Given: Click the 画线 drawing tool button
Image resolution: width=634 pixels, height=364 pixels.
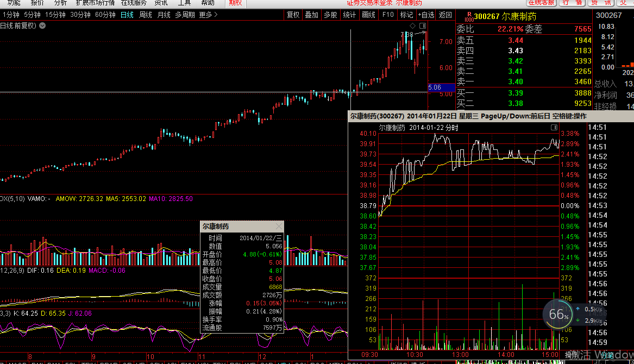Looking at the screenshot, I should tap(368, 15).
